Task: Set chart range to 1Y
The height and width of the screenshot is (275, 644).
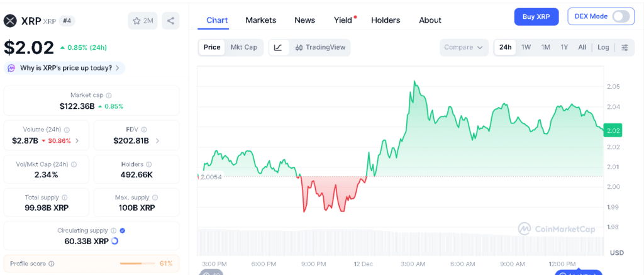Action: (x=564, y=47)
